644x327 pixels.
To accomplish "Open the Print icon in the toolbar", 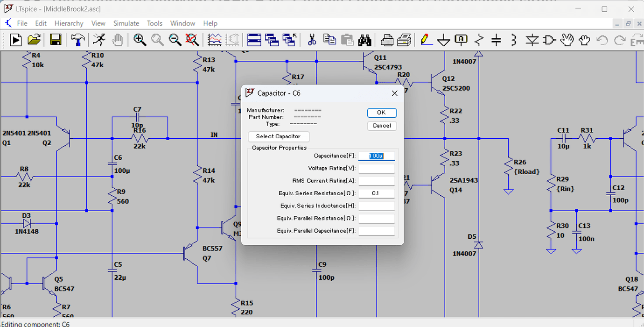I will pyautogui.click(x=386, y=40).
